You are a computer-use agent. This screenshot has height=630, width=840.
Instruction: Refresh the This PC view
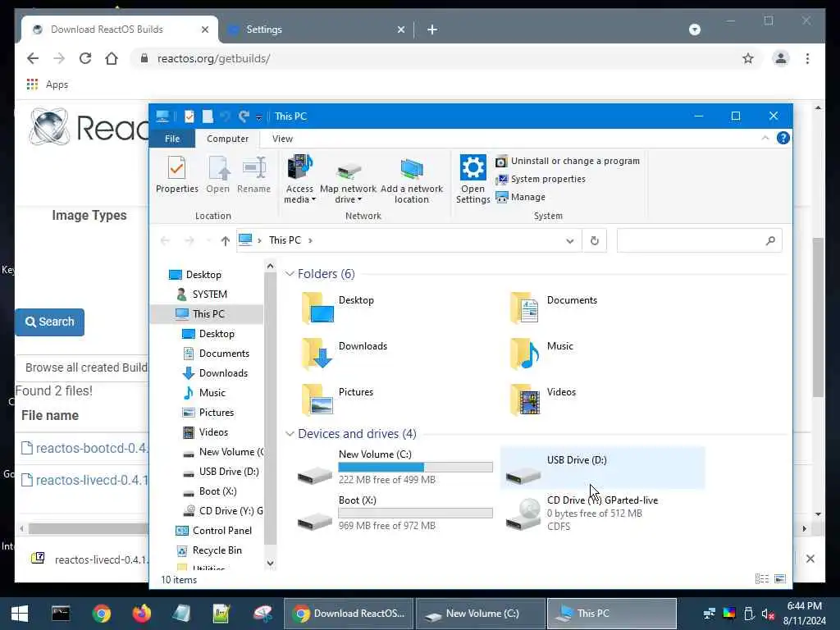[x=594, y=240]
